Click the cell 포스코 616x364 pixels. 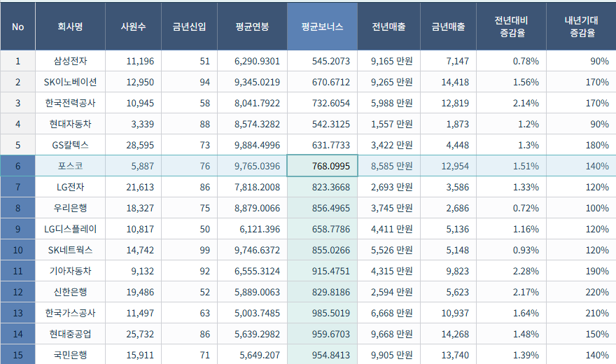[70, 166]
